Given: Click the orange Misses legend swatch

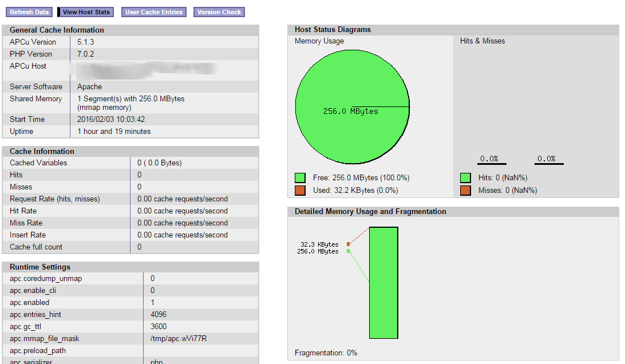Looking at the screenshot, I should click(465, 190).
